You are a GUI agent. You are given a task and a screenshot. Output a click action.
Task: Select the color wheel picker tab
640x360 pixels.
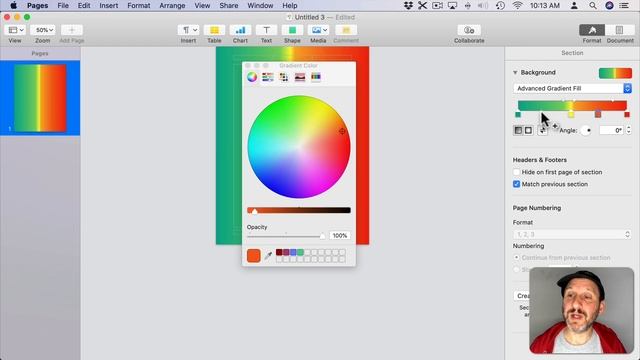[x=252, y=77]
